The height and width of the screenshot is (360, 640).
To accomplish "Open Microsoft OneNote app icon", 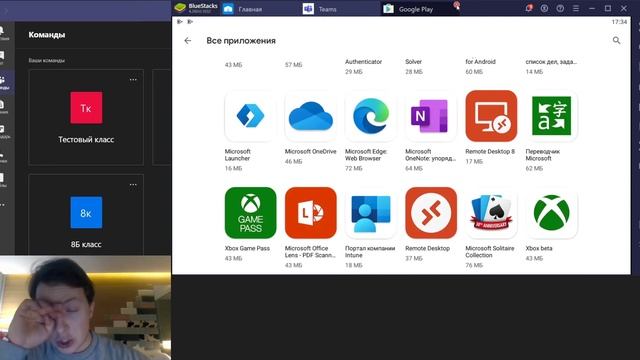I will pos(431,116).
